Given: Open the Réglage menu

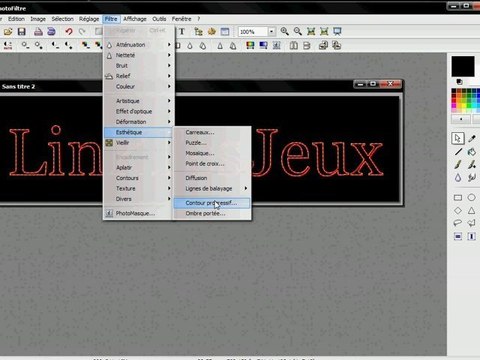Looking at the screenshot, I should pyautogui.click(x=89, y=19).
